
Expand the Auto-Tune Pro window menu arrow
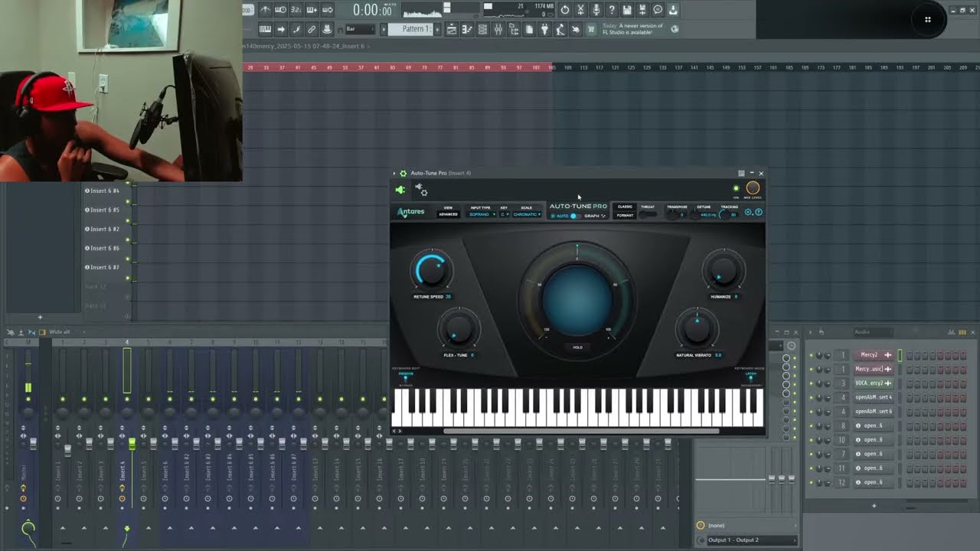pos(394,173)
